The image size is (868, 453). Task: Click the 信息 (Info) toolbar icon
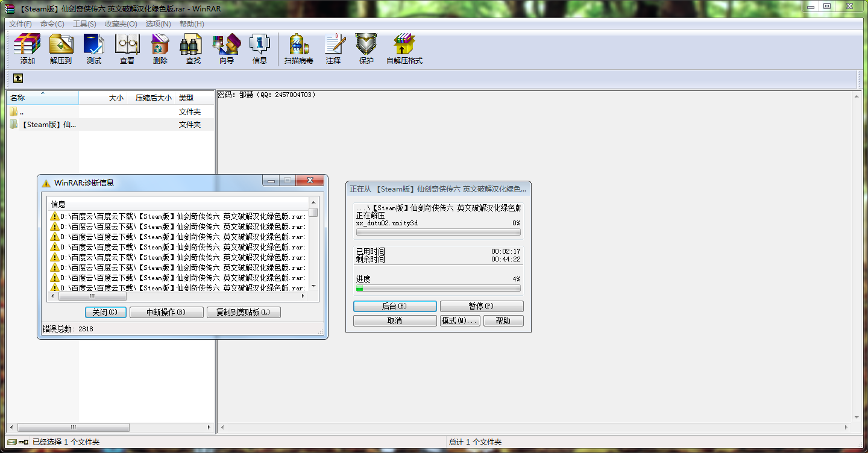coord(260,49)
